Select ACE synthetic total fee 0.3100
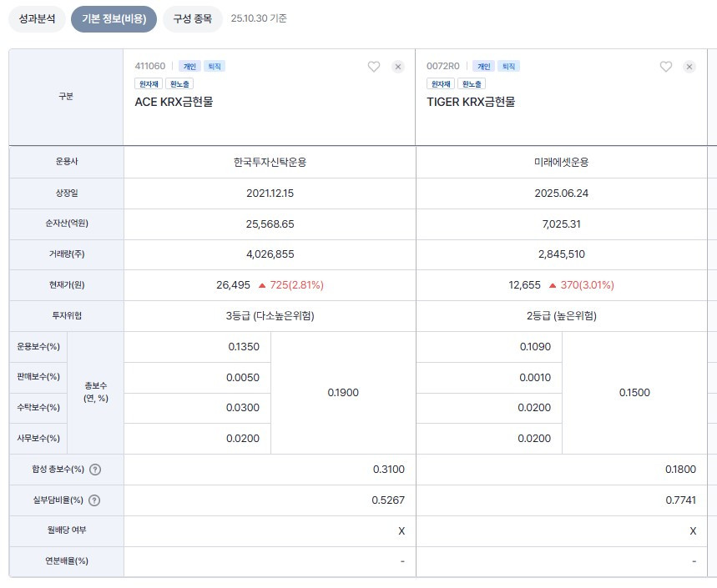The width and height of the screenshot is (717, 588). click(x=389, y=470)
